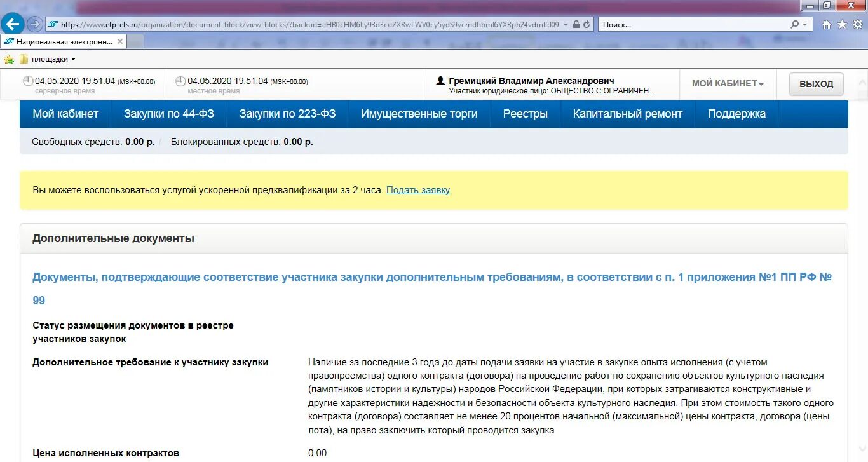Viewport: 868px width, 462px height.
Task: Open user profile Гремицкий Владимир Александрович
Action: click(531, 81)
